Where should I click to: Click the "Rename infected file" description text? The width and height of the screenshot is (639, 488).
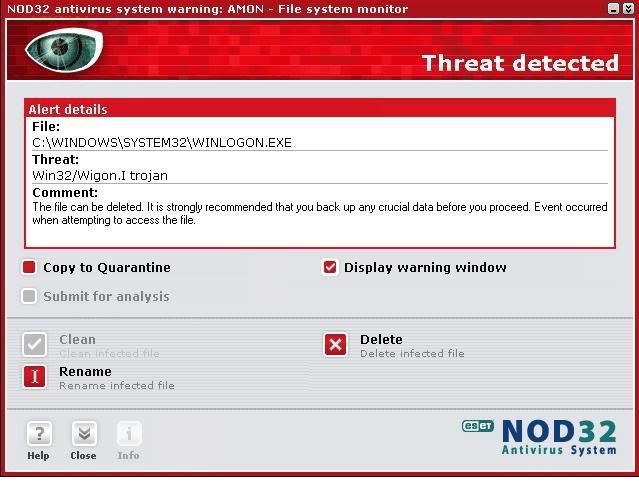117,386
